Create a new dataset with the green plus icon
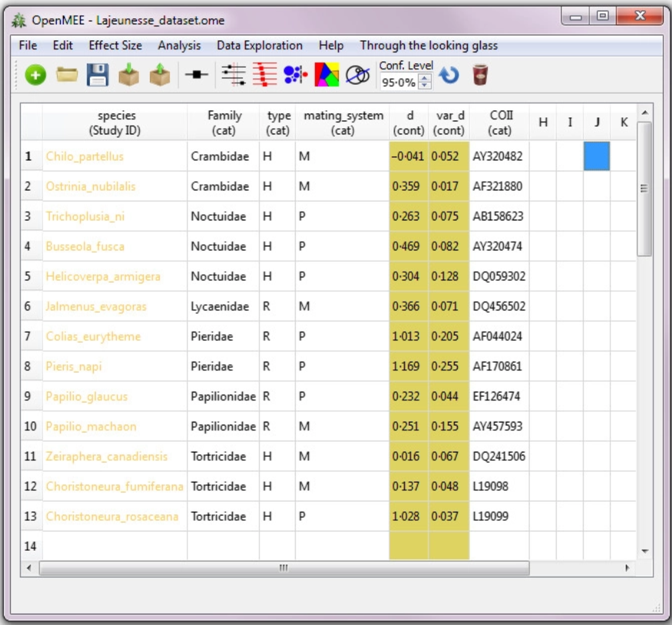Viewport: 672px width, 625px height. [35, 76]
